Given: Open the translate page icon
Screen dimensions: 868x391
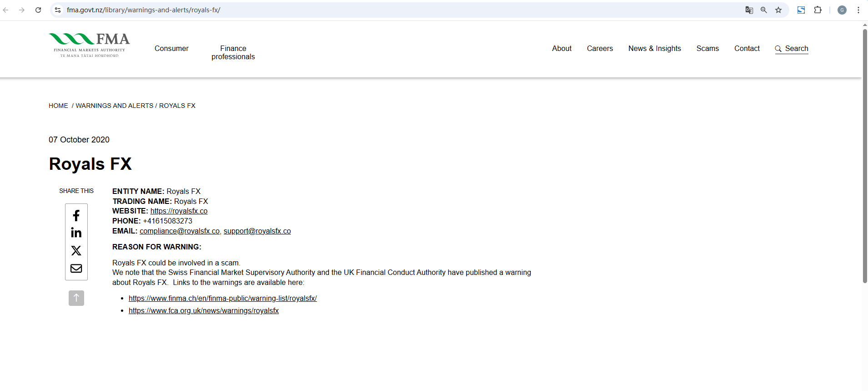Looking at the screenshot, I should pos(749,10).
